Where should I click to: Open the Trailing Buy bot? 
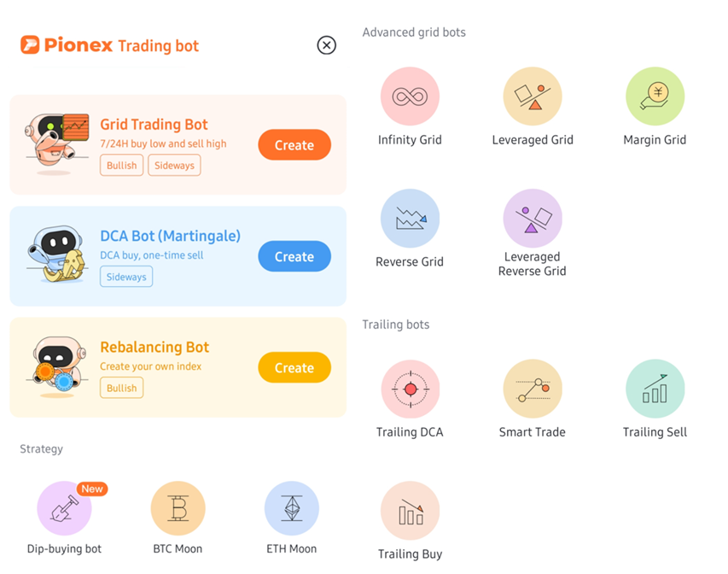coord(410,510)
